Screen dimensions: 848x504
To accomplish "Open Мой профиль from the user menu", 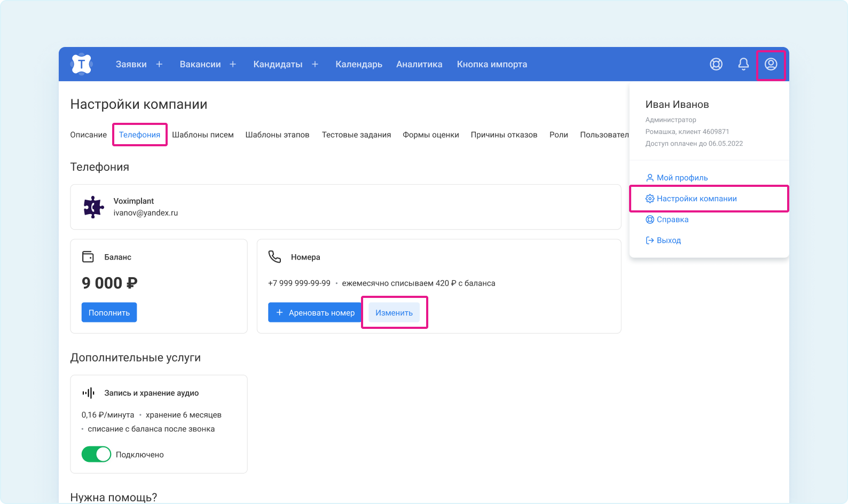I will click(682, 178).
